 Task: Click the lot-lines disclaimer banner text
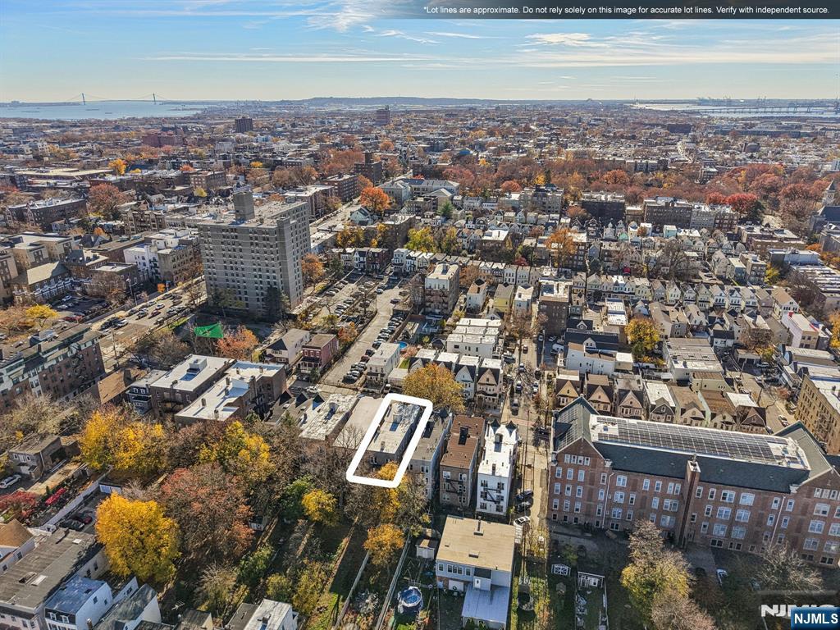(x=623, y=9)
